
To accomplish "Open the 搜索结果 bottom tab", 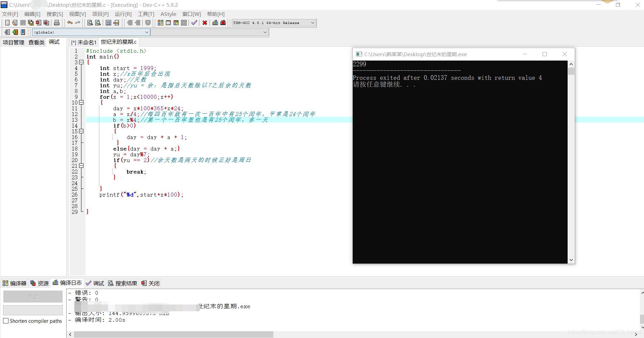I will 123,283.
